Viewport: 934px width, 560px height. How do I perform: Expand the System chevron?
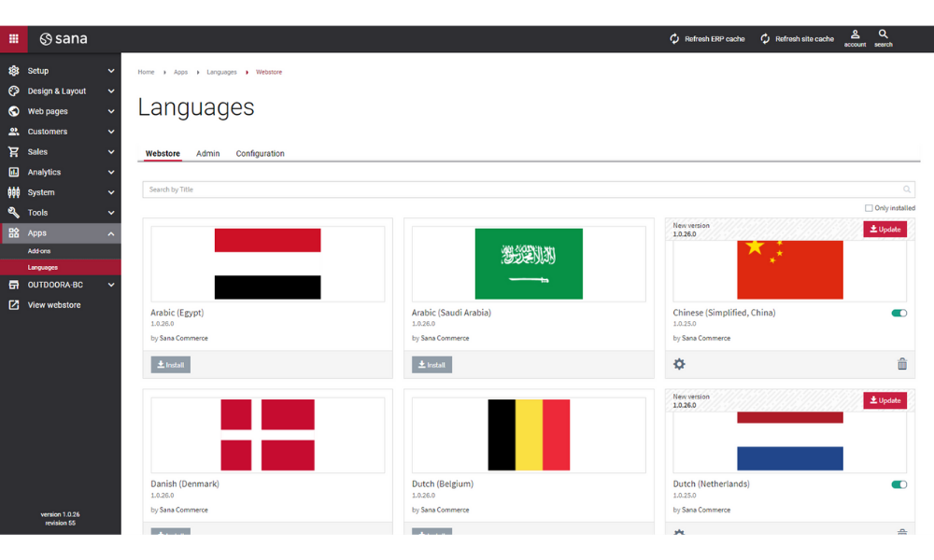tap(111, 192)
